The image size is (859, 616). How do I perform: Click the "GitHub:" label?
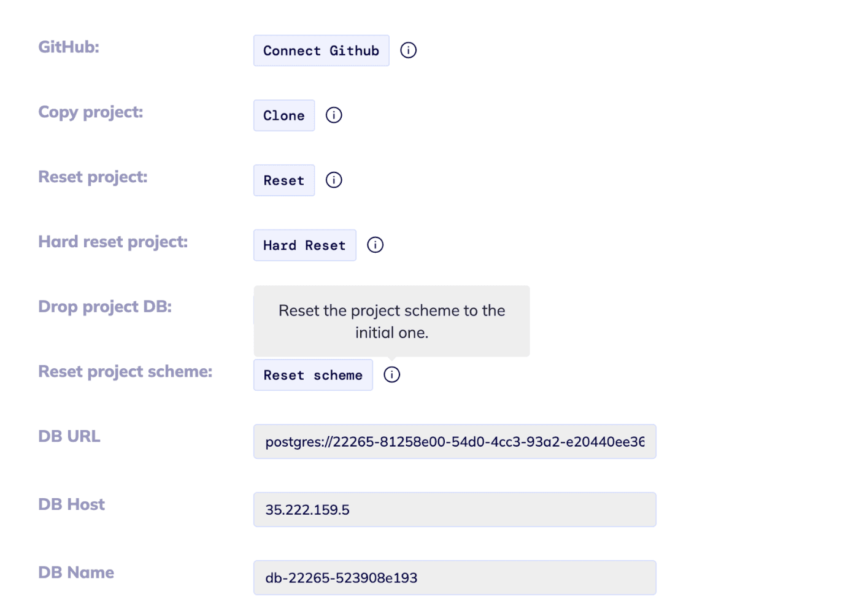click(69, 47)
